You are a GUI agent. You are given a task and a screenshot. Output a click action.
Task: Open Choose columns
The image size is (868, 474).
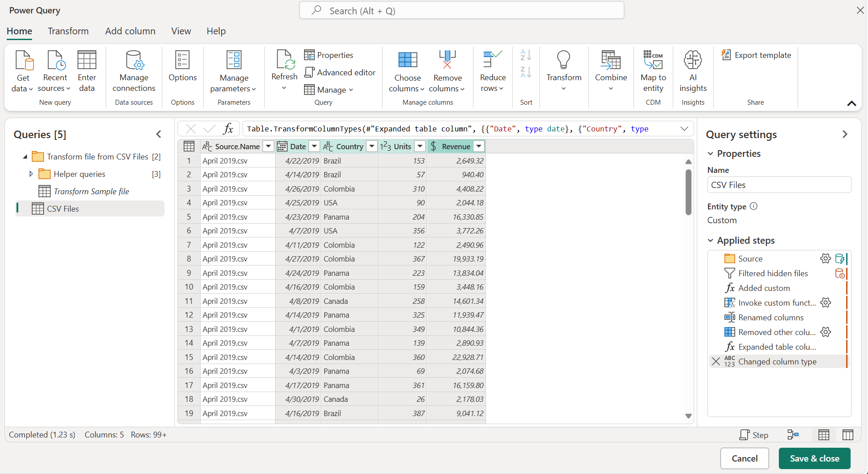(407, 71)
